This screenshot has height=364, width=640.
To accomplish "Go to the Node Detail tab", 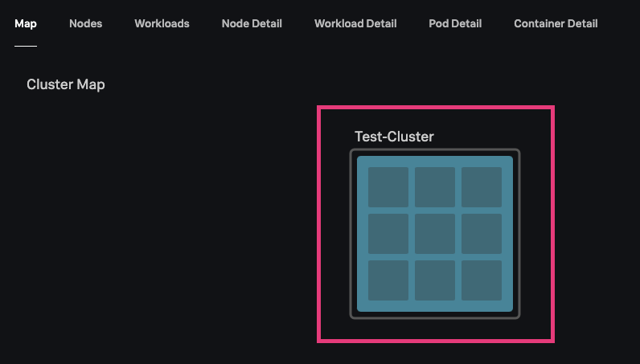I will coord(252,23).
